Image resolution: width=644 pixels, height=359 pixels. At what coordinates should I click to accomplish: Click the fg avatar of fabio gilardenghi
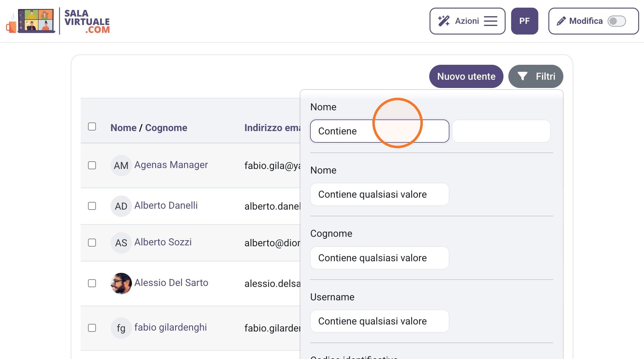point(121,328)
